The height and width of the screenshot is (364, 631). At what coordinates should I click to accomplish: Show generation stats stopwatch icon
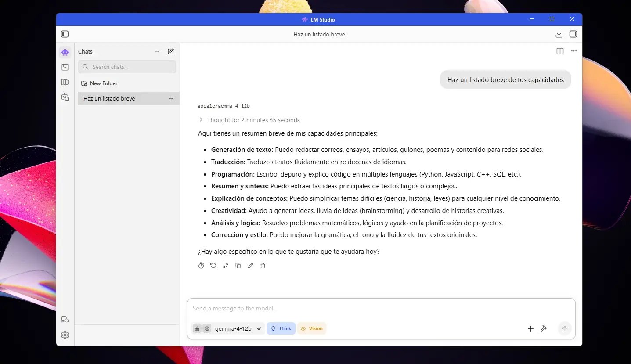coord(201,266)
